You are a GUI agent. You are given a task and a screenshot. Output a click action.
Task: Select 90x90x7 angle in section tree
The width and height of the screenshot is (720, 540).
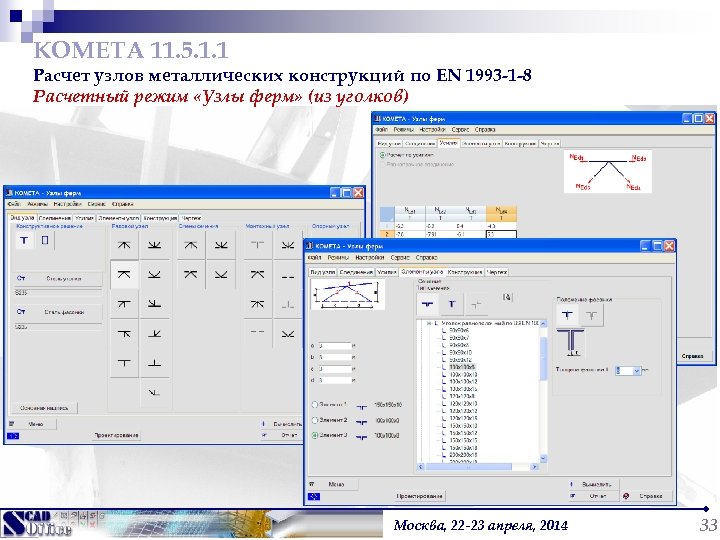(x=459, y=338)
